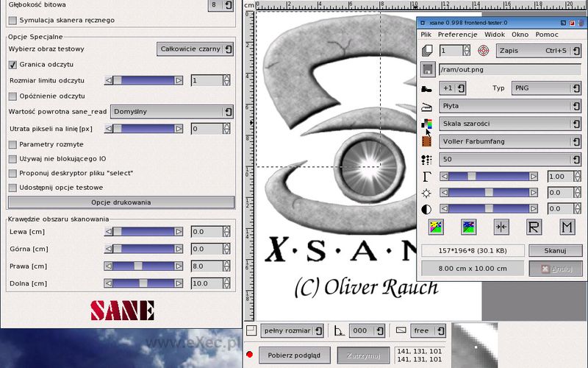This screenshot has height=368, width=588.
Task: Click the aspect ratio icon in preview
Action: [401, 330]
